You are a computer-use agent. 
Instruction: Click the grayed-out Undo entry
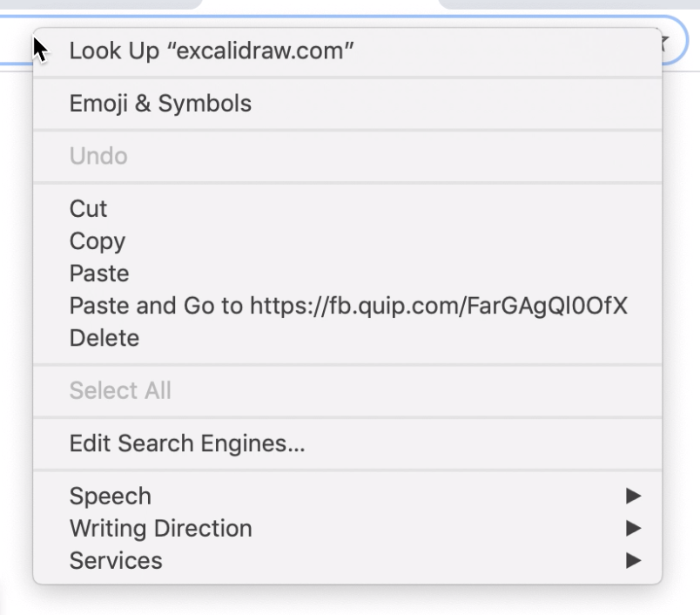(x=98, y=156)
